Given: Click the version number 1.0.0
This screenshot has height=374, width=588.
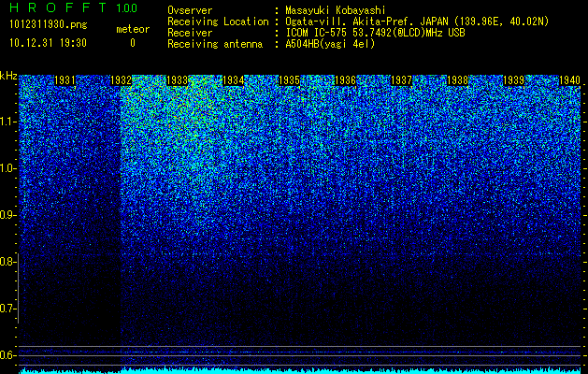Looking at the screenshot, I should pyautogui.click(x=127, y=8).
